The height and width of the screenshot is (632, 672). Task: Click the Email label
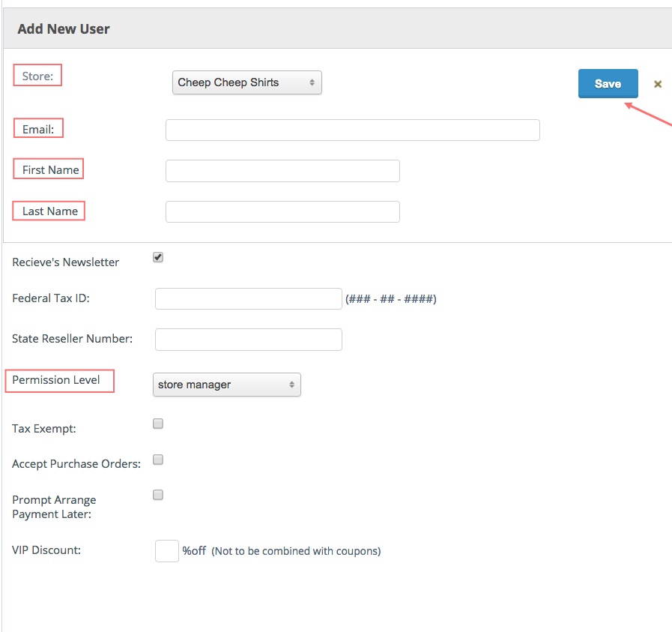point(38,129)
